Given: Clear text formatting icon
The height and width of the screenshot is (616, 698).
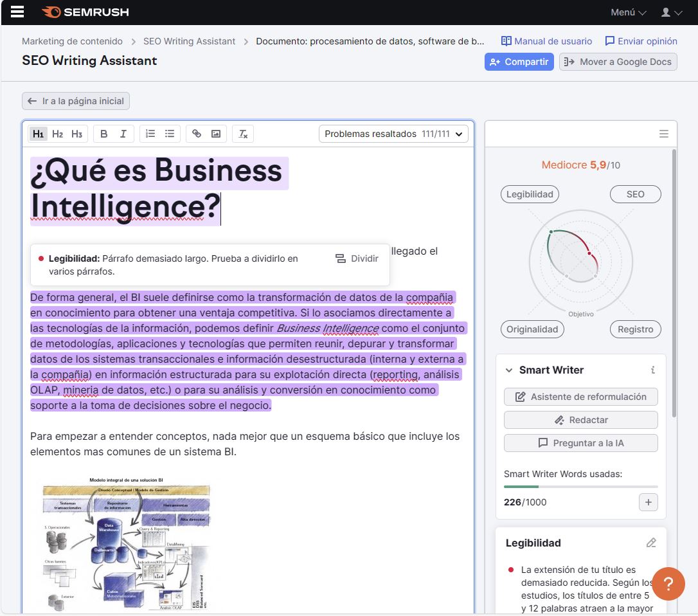Looking at the screenshot, I should [243, 134].
